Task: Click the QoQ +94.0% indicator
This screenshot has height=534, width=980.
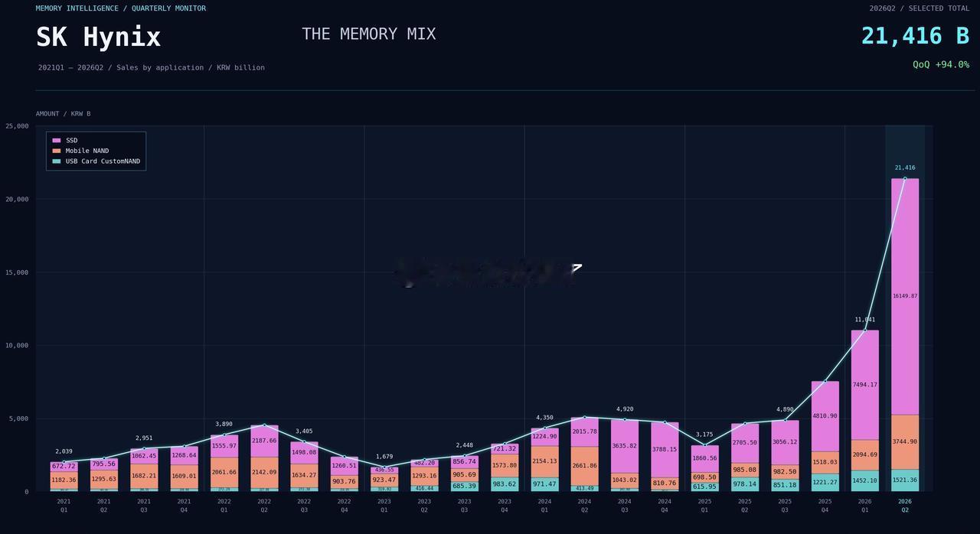Action: click(x=941, y=65)
